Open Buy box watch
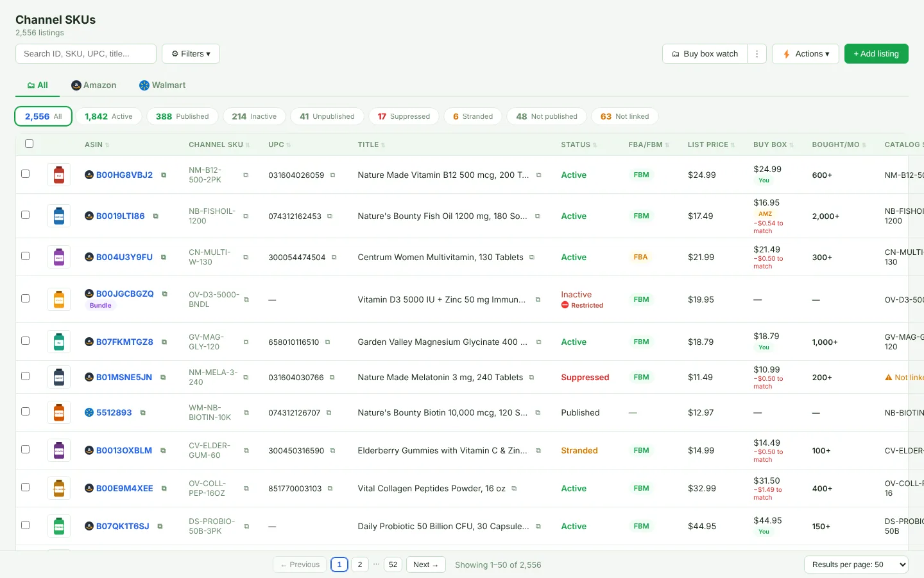The width and height of the screenshot is (924, 578). coord(705,54)
